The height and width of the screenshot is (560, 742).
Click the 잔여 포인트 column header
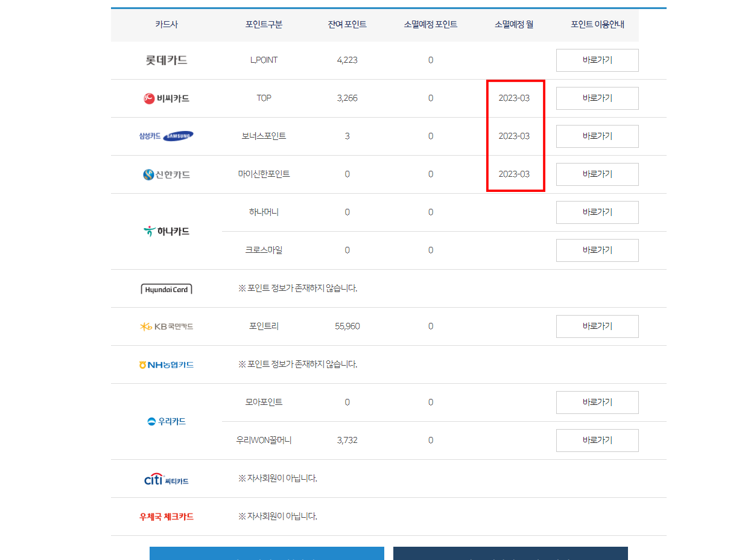(347, 25)
